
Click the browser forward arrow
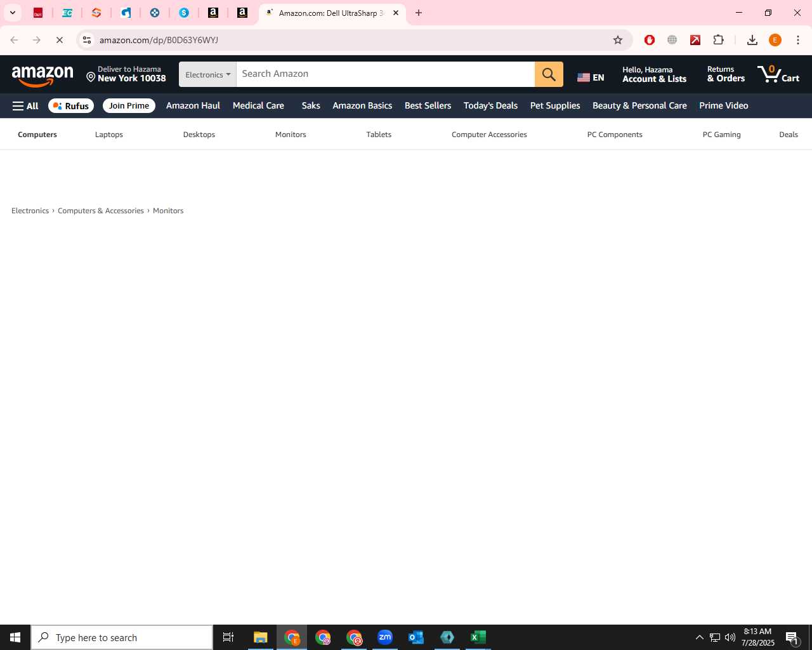click(x=37, y=40)
